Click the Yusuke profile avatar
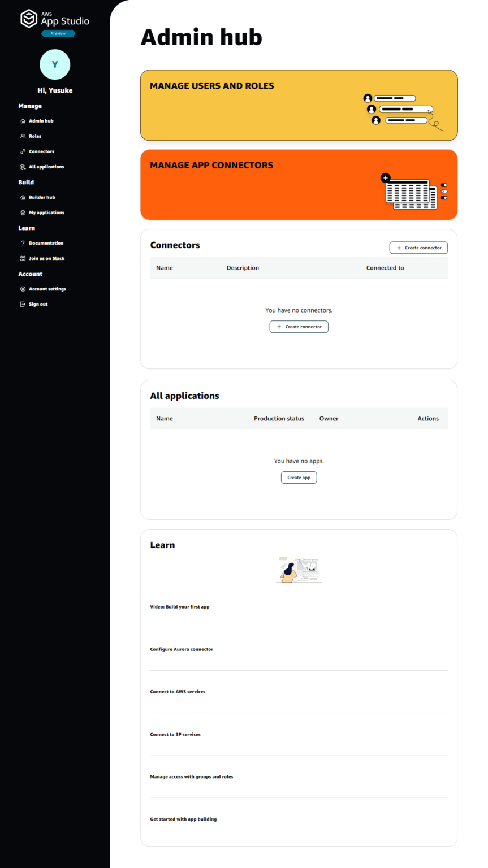Screen dimensions: 488x868 [x=54, y=64]
